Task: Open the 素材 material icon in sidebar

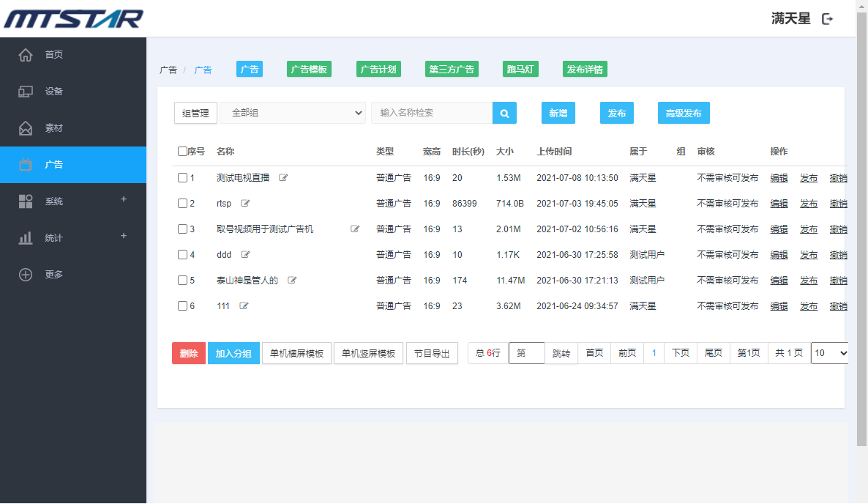Action: click(x=26, y=128)
